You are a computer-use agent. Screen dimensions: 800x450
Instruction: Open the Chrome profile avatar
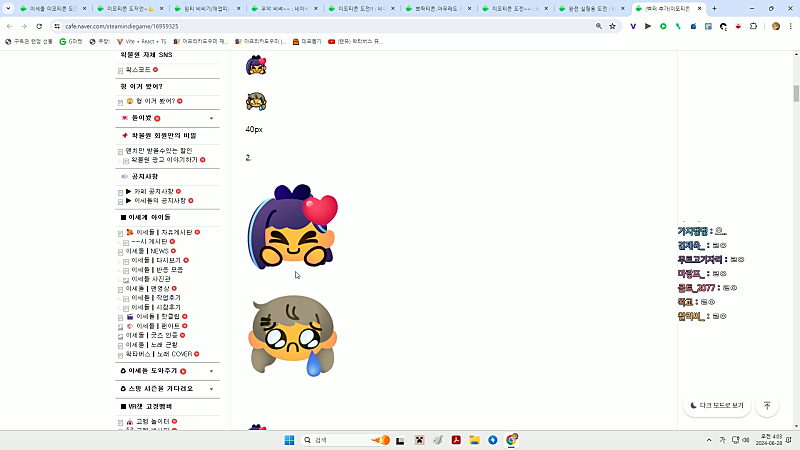coord(776,26)
